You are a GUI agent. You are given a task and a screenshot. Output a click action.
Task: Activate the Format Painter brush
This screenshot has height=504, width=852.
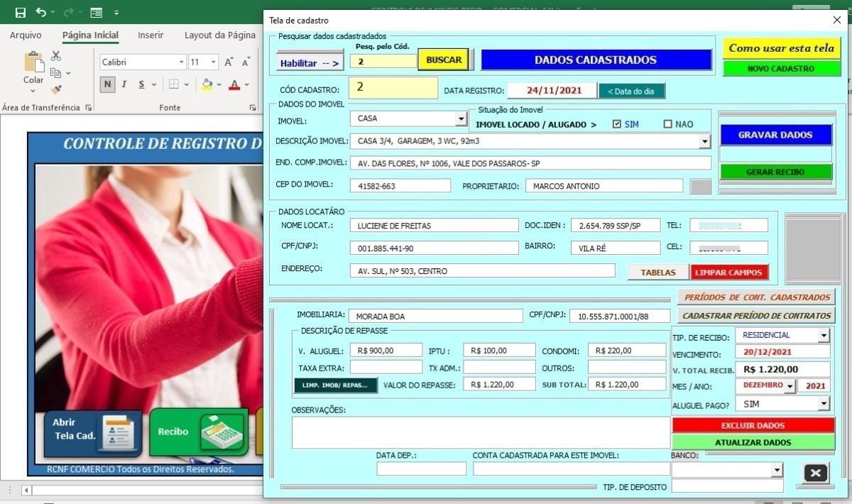pos(56,89)
